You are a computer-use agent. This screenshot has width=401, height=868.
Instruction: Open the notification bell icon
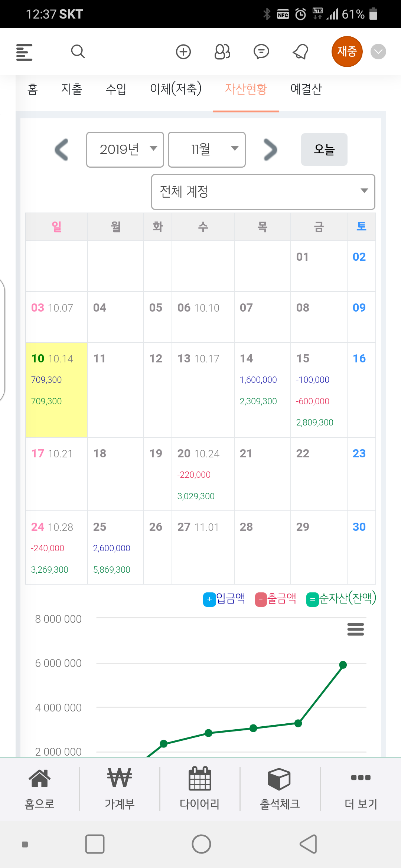pyautogui.click(x=300, y=52)
